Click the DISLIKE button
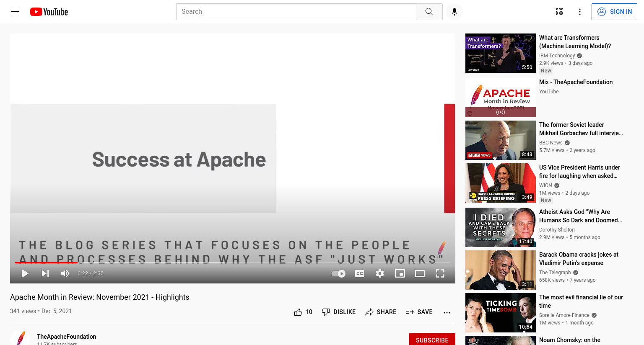 tap(339, 312)
